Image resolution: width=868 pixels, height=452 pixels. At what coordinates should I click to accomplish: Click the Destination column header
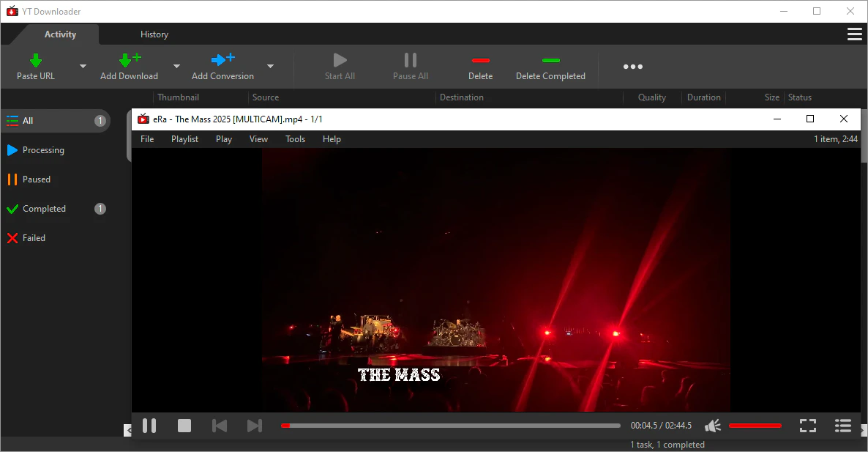tap(462, 97)
